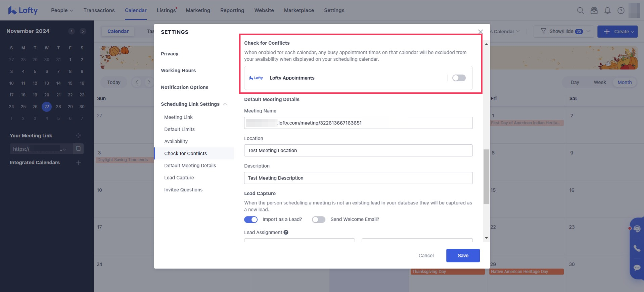Screen dimensions: 644x292
Task: Open the People dropdown menu
Action: 62,10
